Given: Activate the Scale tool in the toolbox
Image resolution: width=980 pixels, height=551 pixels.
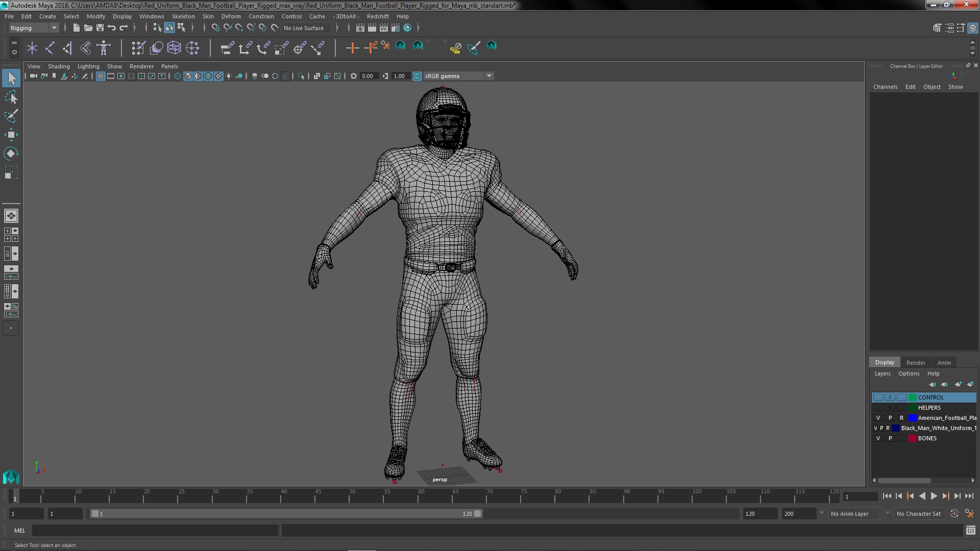Looking at the screenshot, I should tap(11, 172).
